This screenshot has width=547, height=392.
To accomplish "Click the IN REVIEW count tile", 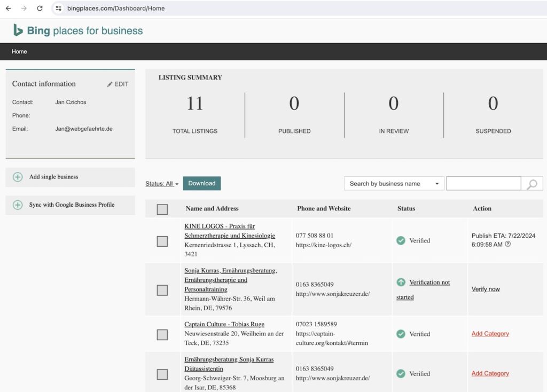I will click(x=394, y=114).
